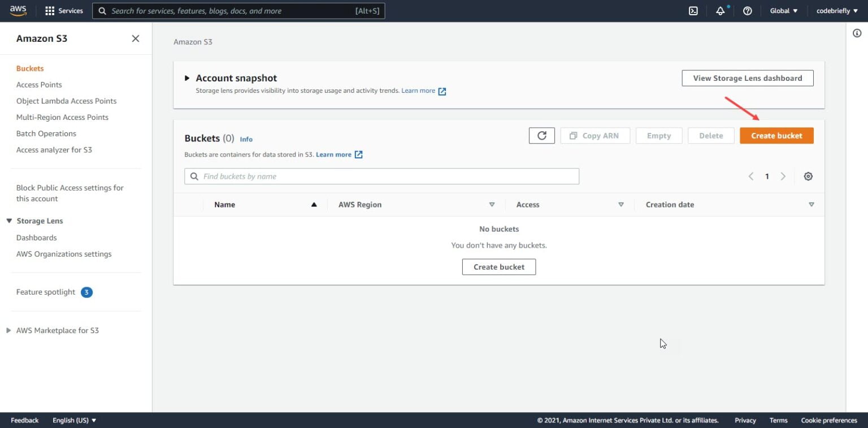The image size is (868, 428).
Task: Open the codebriefly account menu
Action: (835, 10)
